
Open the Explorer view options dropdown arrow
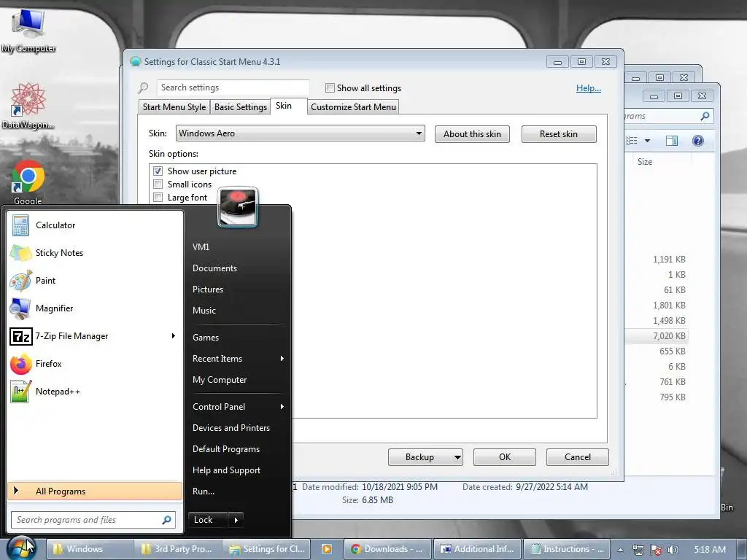point(647,141)
